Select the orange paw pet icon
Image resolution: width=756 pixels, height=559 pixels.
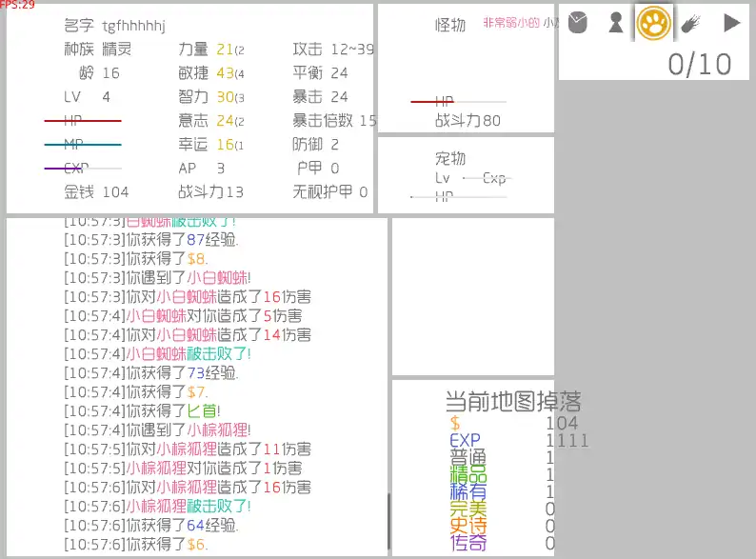point(654,23)
